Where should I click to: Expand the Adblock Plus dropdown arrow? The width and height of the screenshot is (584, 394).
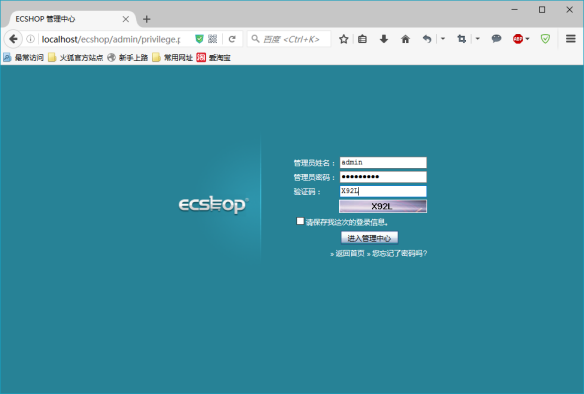click(x=527, y=39)
